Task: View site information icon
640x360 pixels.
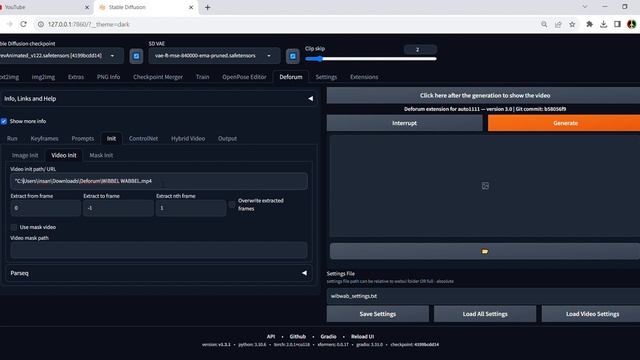Action: pos(41,24)
